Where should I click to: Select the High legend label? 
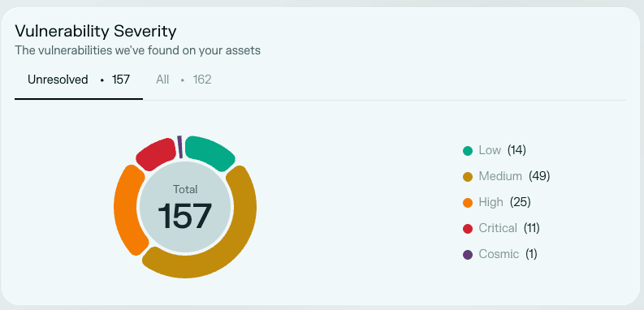[491, 202]
